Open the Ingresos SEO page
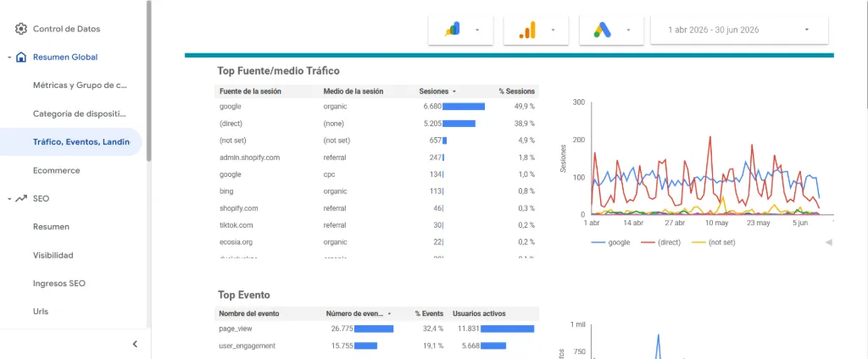Image resolution: width=868 pixels, height=359 pixels. point(59,283)
